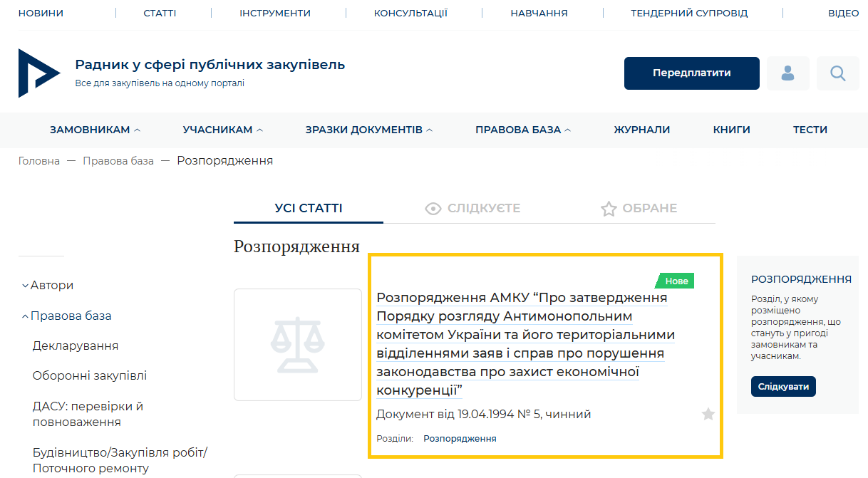This screenshot has width=868, height=478.
Task: Go to Правова база breadcrumb
Action: point(118,161)
